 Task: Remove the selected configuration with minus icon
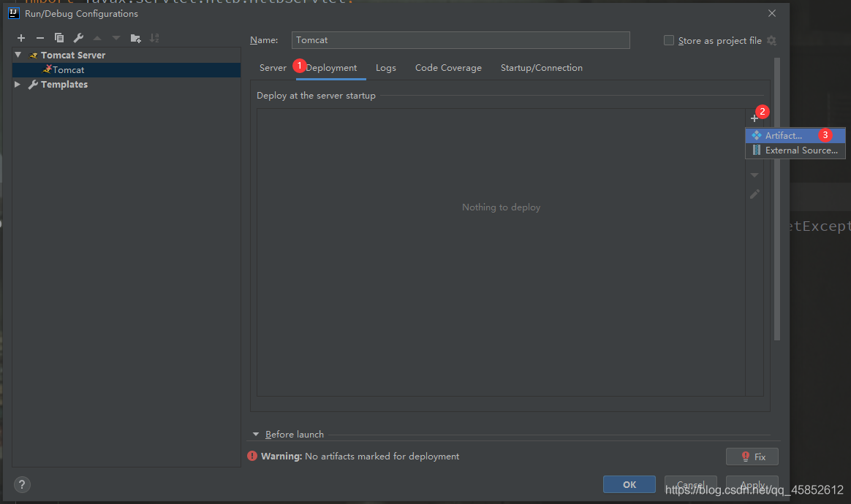(x=40, y=38)
